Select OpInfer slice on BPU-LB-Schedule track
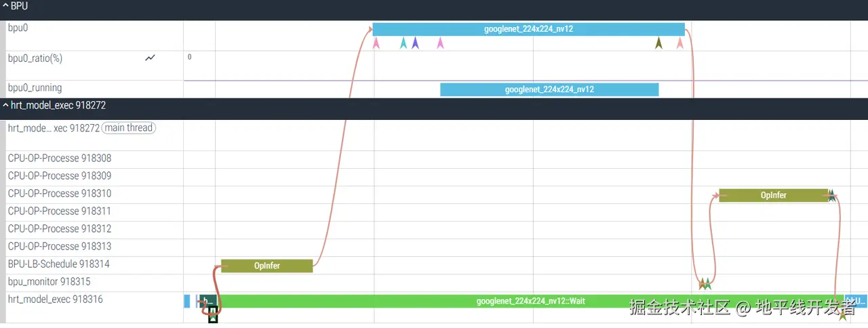The image size is (868, 328). pos(267,266)
